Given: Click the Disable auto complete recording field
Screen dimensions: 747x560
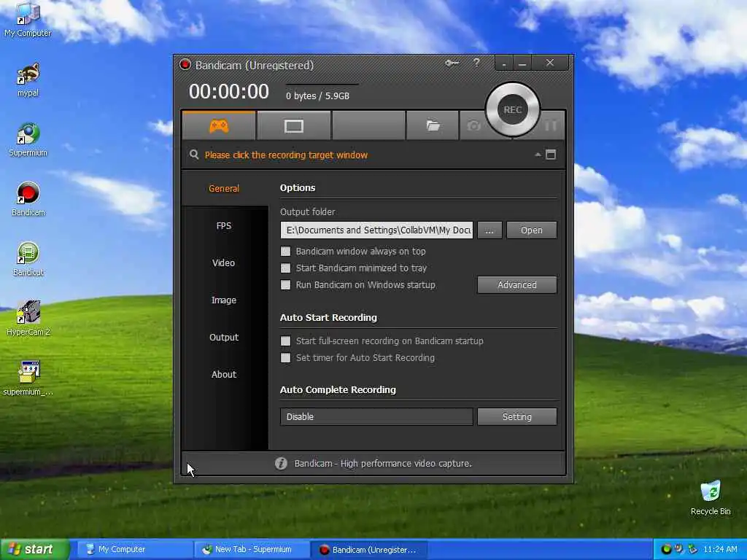Looking at the screenshot, I should [377, 416].
